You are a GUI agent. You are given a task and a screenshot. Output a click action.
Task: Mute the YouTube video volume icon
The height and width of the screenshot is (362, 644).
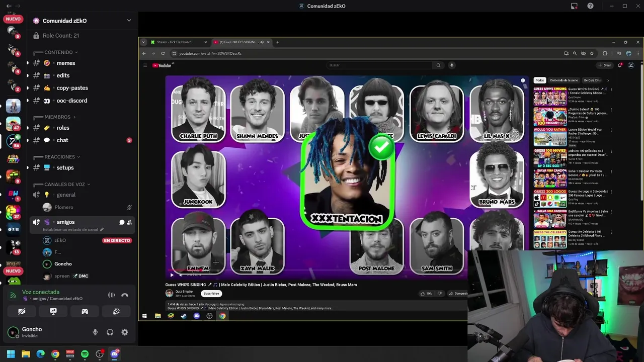[x=181, y=275]
